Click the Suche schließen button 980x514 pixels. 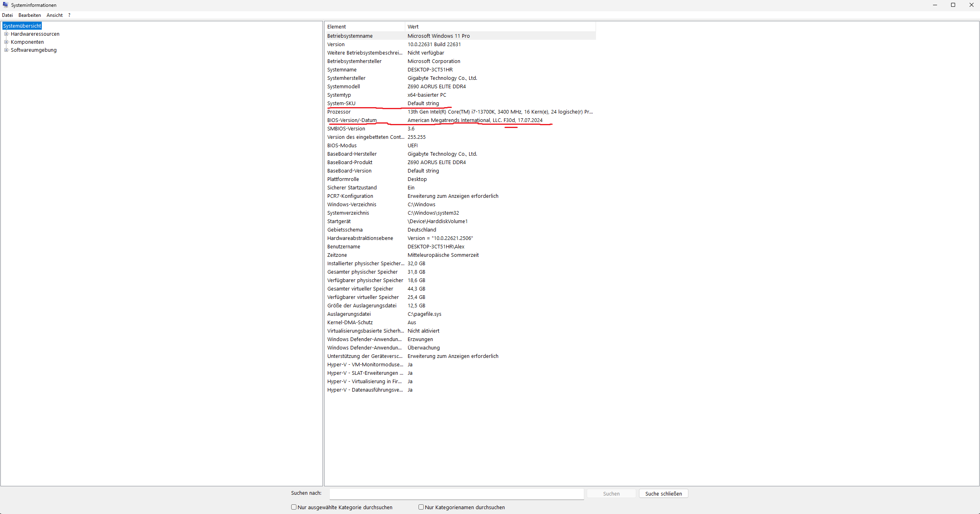pyautogui.click(x=663, y=494)
